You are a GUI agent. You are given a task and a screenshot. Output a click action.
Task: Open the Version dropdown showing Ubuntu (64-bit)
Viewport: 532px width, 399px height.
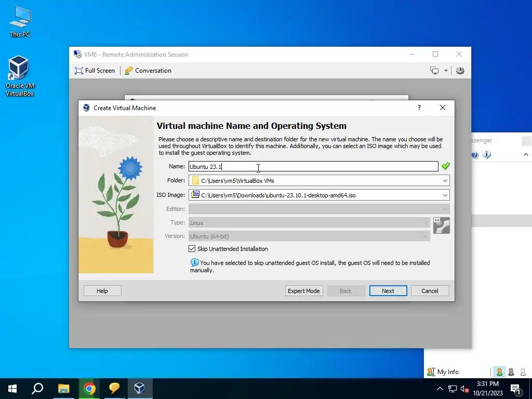click(x=309, y=236)
